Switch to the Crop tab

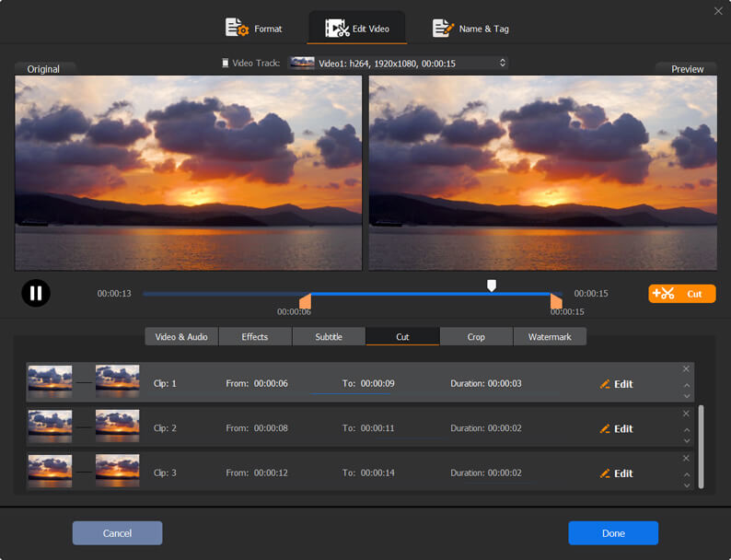[476, 337]
